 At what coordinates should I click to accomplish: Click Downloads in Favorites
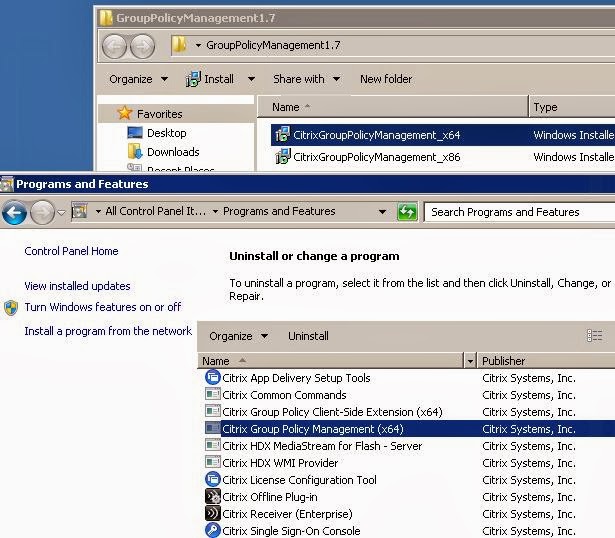[173, 152]
